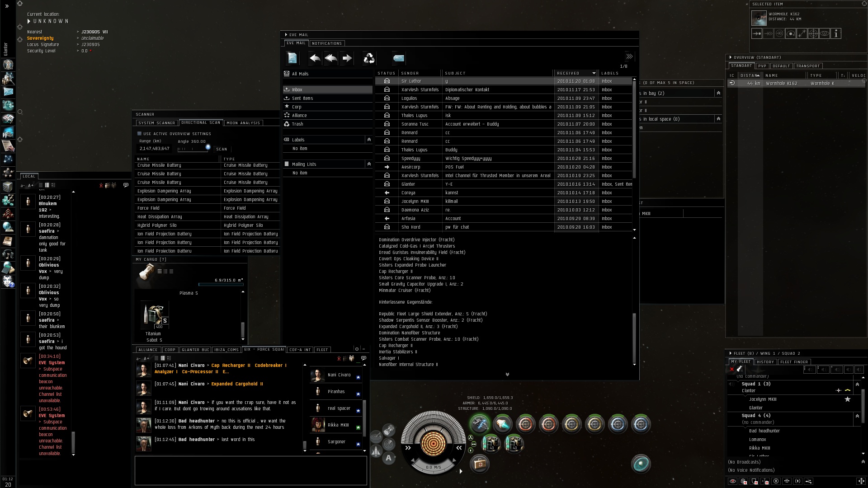Enable Use Active Overview Settings checkbox

click(x=140, y=134)
